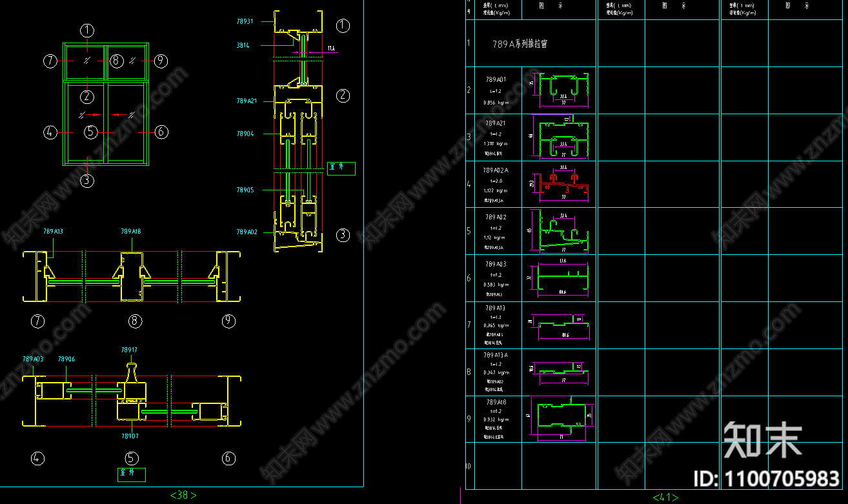Select circled number 3 beside 789A02 section
The width and height of the screenshot is (848, 504).
(x=343, y=235)
